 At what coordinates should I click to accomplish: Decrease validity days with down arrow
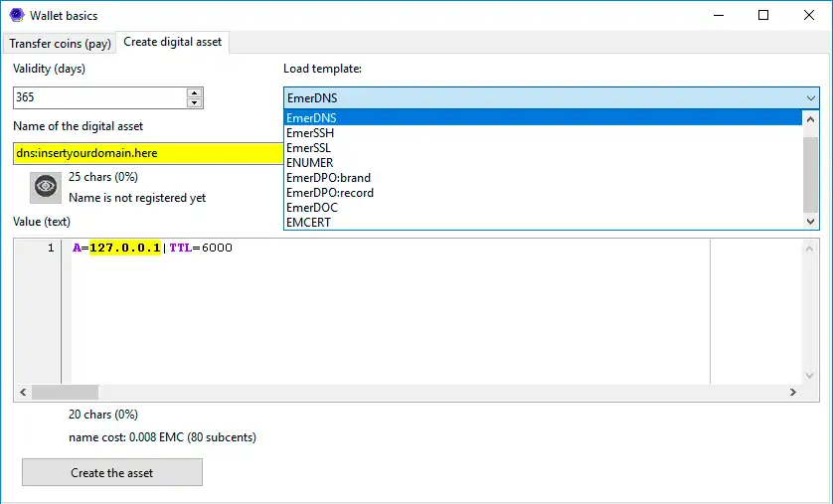195,103
